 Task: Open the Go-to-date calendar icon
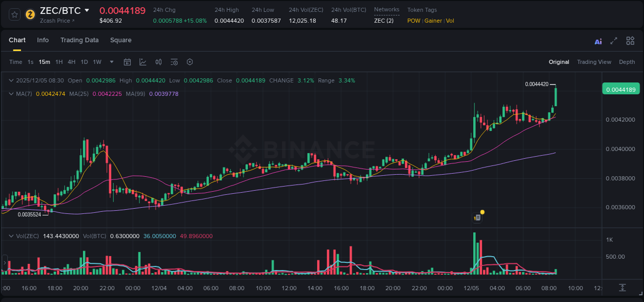point(127,61)
